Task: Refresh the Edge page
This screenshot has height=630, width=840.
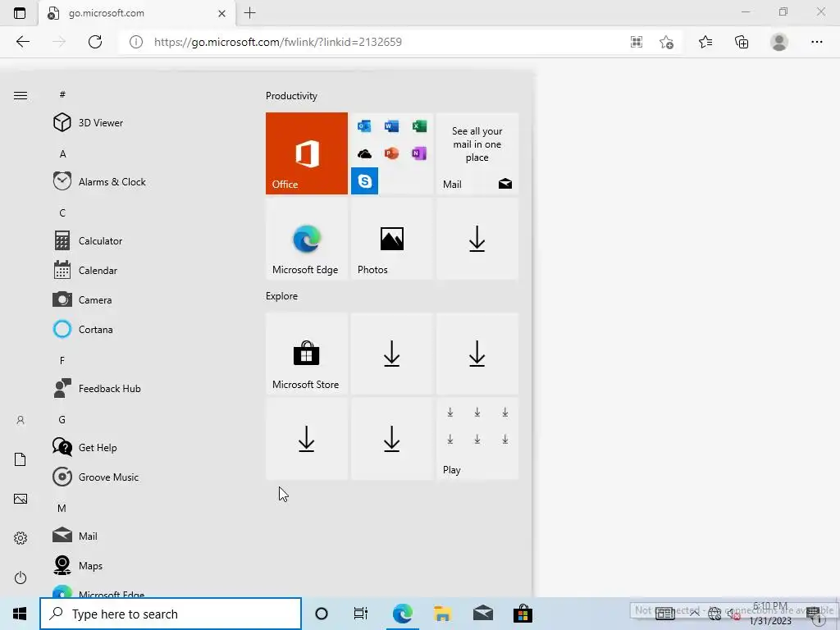Action: pyautogui.click(x=95, y=42)
